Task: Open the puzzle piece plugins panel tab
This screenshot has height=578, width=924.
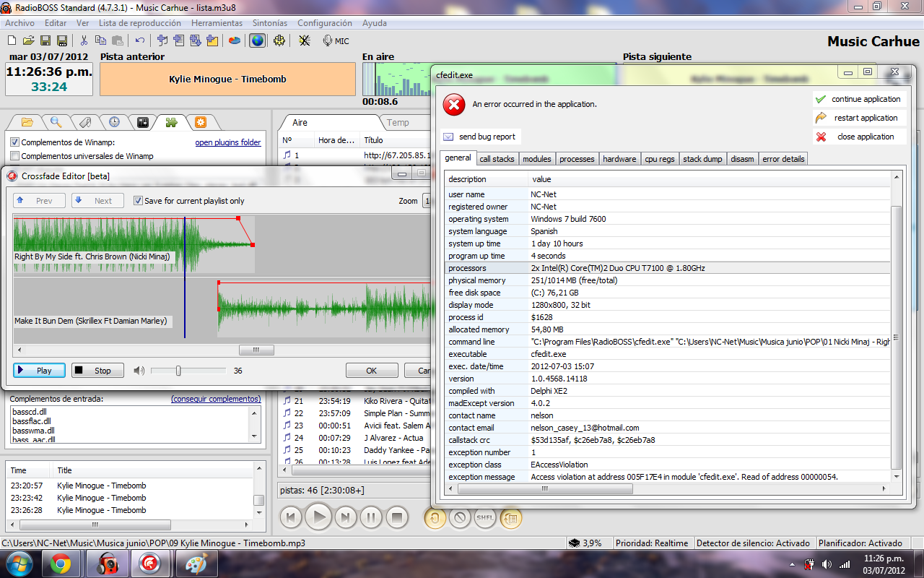Action: [x=171, y=122]
